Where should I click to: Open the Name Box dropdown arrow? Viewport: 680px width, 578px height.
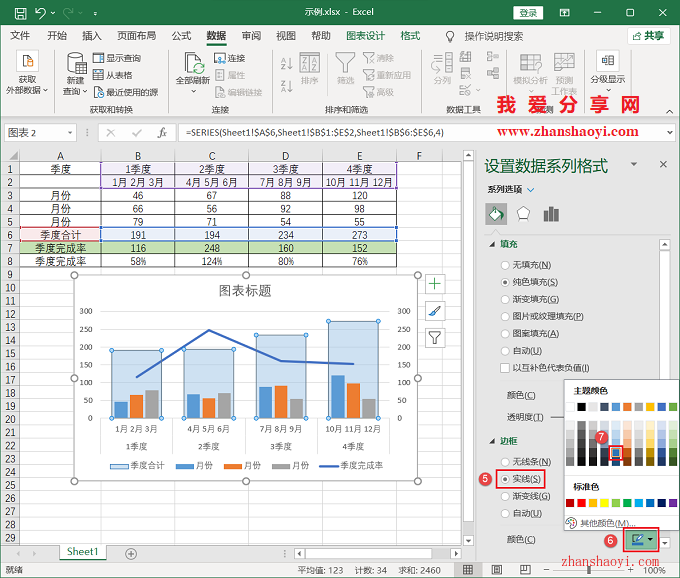click(70, 133)
